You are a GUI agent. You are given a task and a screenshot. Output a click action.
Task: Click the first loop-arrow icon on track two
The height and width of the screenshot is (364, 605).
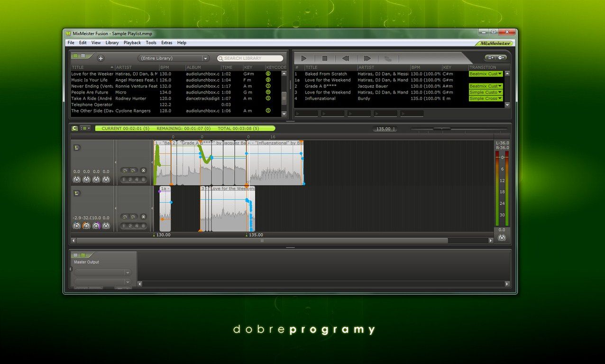[x=125, y=217]
